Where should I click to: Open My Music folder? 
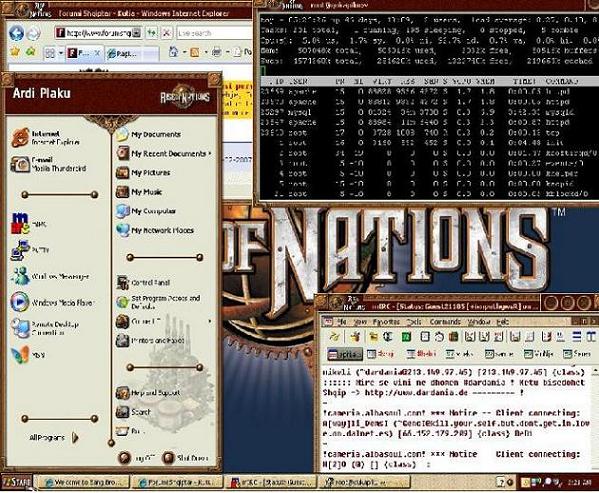(x=139, y=192)
